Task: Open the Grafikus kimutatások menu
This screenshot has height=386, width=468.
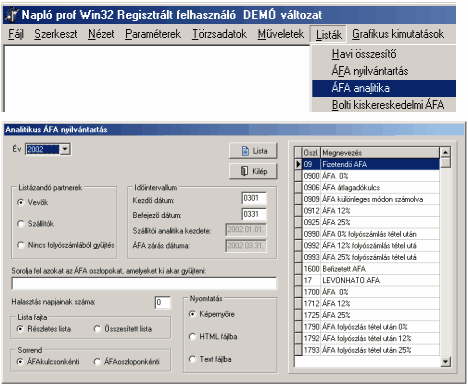Action: pyautogui.click(x=398, y=34)
